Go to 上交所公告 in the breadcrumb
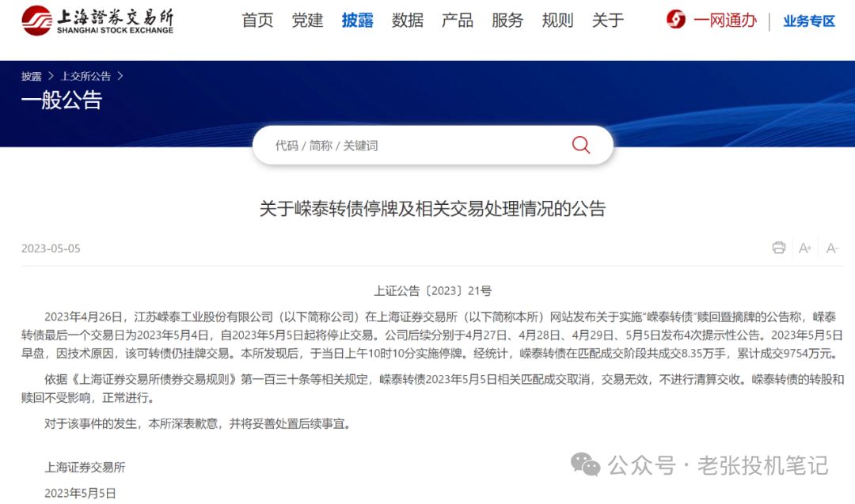855x504 pixels. (85, 76)
